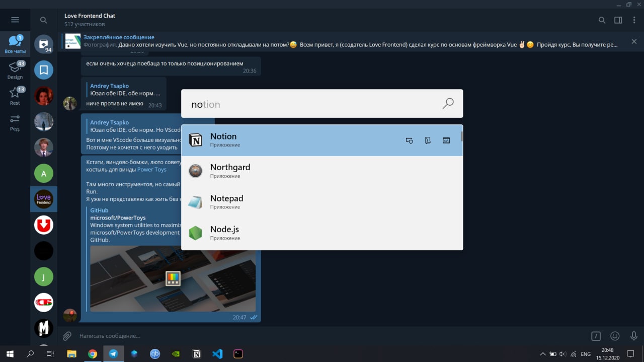Open Visual Studio Code from taskbar
Image resolution: width=644 pixels, height=362 pixels.
217,354
